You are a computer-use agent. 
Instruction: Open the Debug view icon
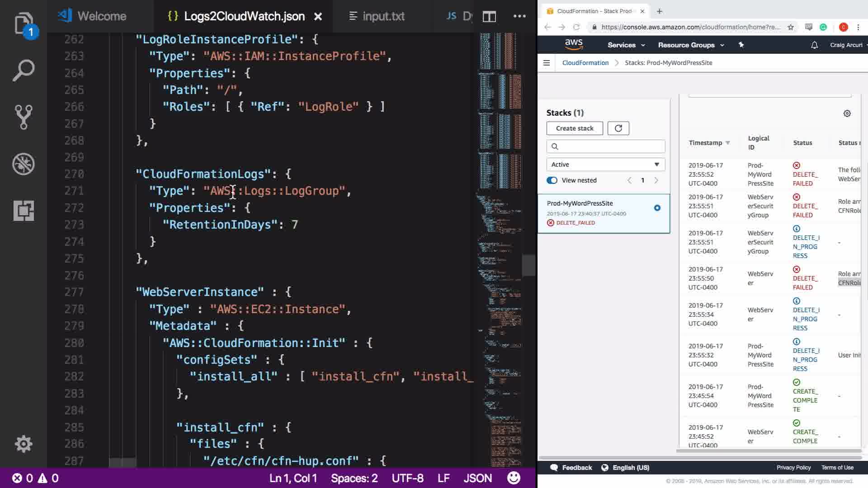24,164
